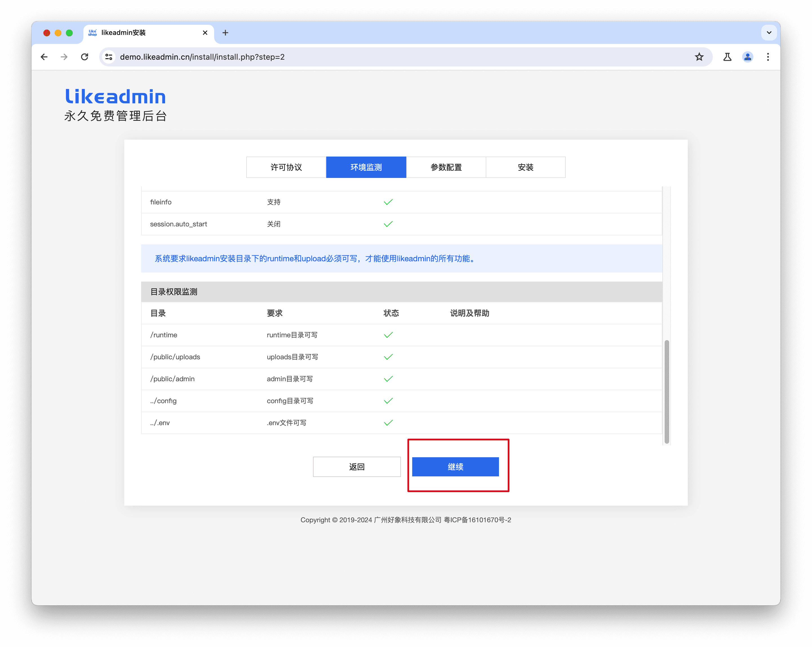Click the yellow macOS minimize button
The width and height of the screenshot is (812, 647).
coord(58,33)
